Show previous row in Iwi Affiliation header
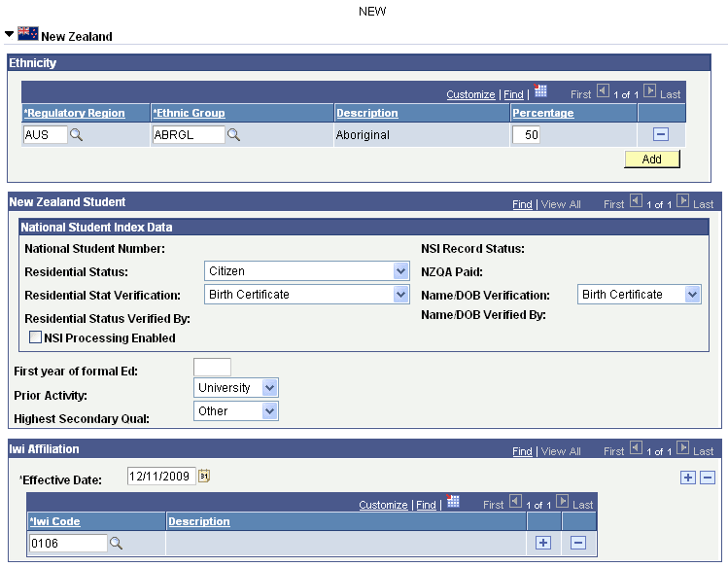This screenshot has height=567, width=728. point(636,447)
